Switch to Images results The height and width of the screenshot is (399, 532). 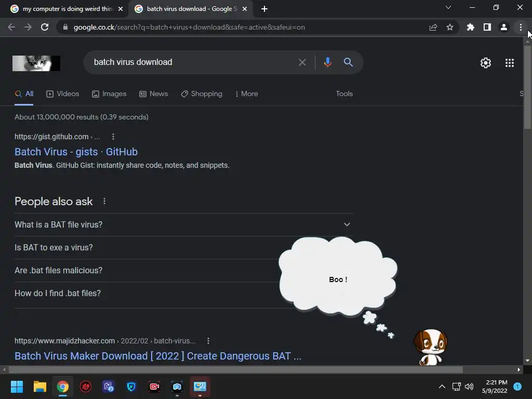(109, 94)
